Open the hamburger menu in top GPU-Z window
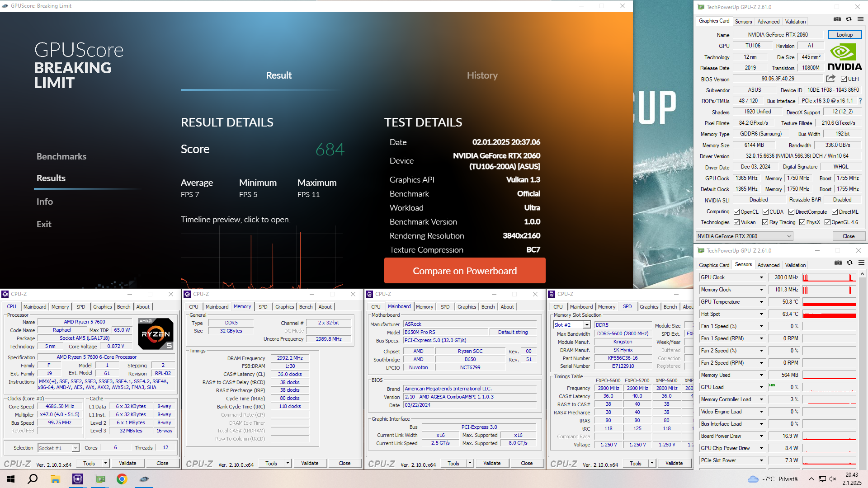The height and width of the screenshot is (488, 868). pyautogui.click(x=861, y=19)
